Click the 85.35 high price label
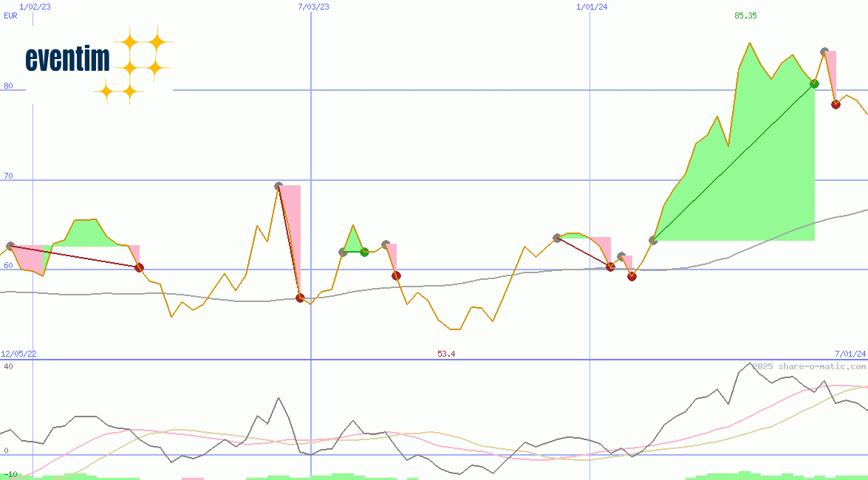868x480 pixels. [745, 16]
